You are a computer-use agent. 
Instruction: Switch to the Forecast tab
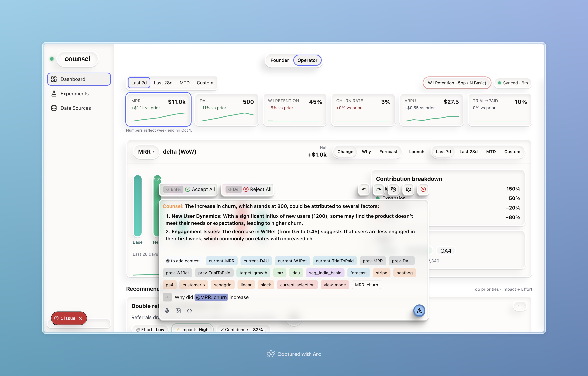pyautogui.click(x=388, y=152)
